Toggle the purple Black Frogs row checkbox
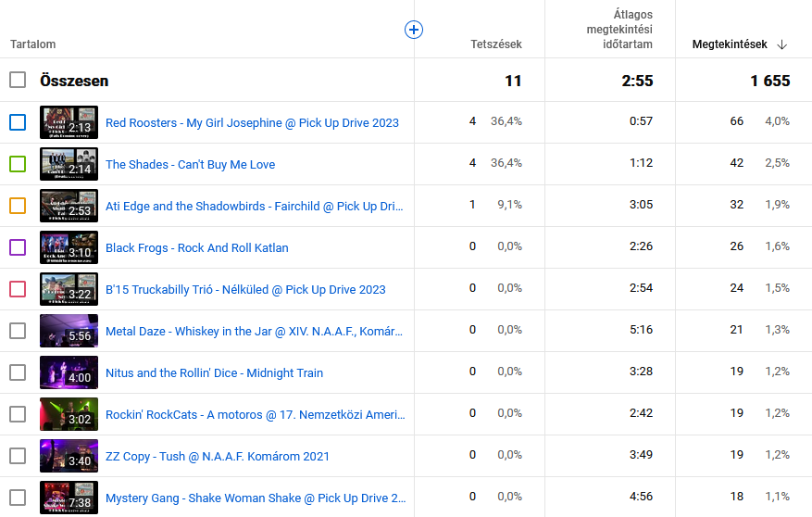The width and height of the screenshot is (812, 517). 18,247
